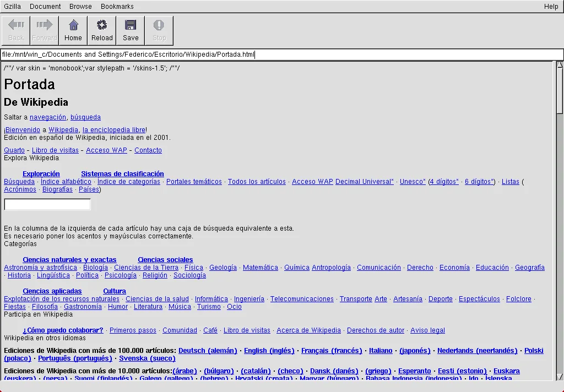Click the vertical scrollbar thumb
Viewport: 564px width, 392px height.
click(x=560, y=91)
